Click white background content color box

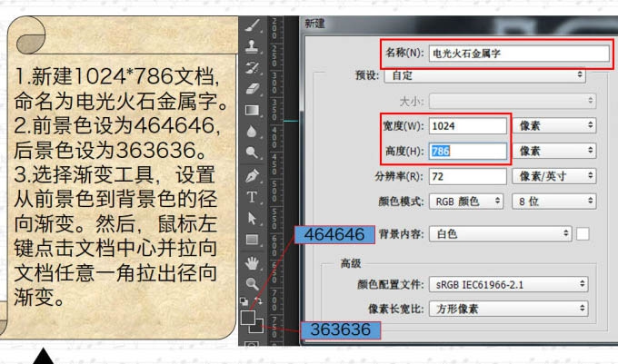(x=583, y=234)
